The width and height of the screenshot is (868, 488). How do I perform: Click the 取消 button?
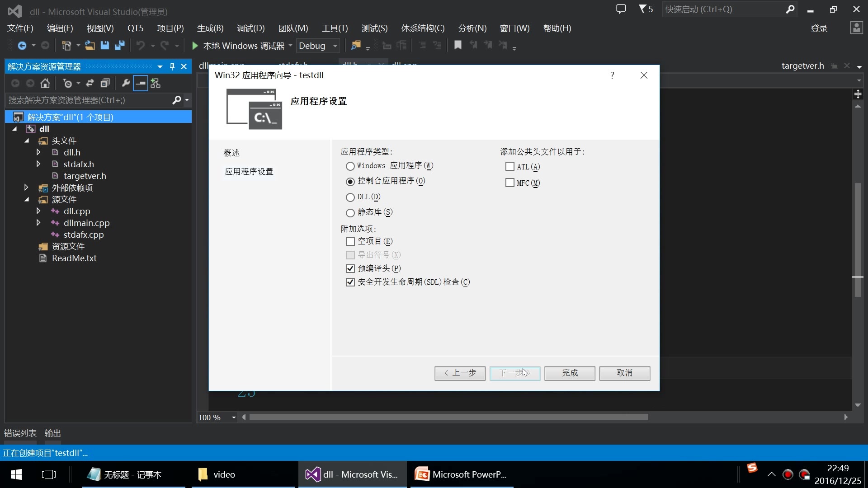tap(625, 373)
